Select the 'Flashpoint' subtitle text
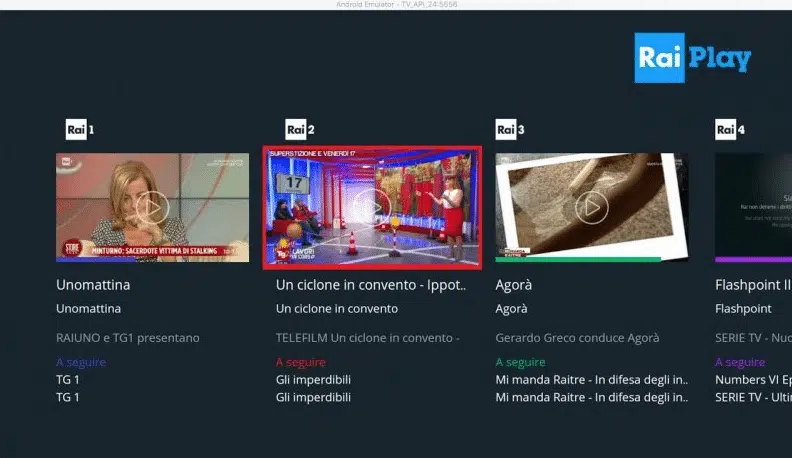This screenshot has width=792, height=458. point(743,309)
